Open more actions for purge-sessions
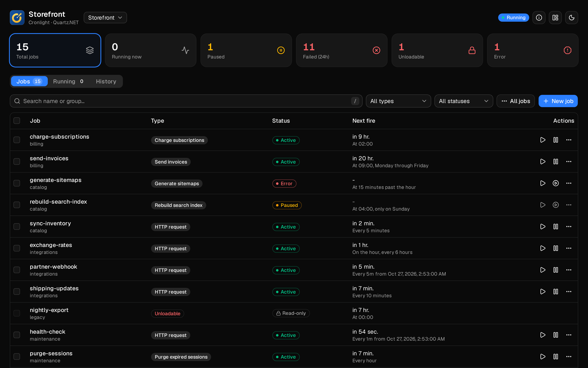The height and width of the screenshot is (368, 588). [569, 357]
